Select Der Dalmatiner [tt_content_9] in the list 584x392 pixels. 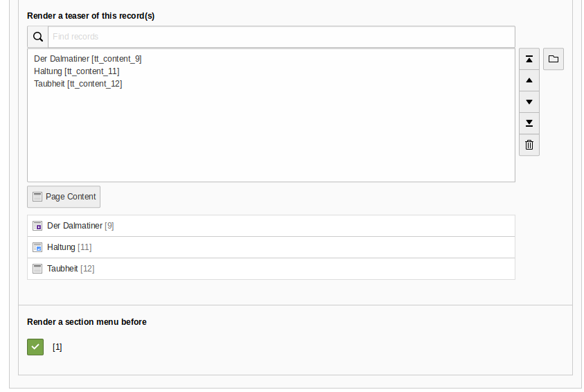point(88,59)
